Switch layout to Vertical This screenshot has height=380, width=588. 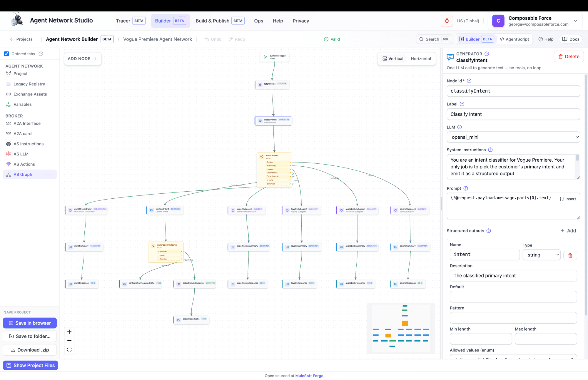click(x=393, y=59)
